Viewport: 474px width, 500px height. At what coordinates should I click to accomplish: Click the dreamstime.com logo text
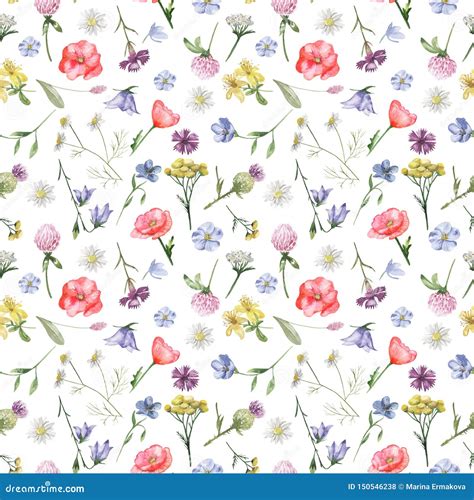[45, 488]
